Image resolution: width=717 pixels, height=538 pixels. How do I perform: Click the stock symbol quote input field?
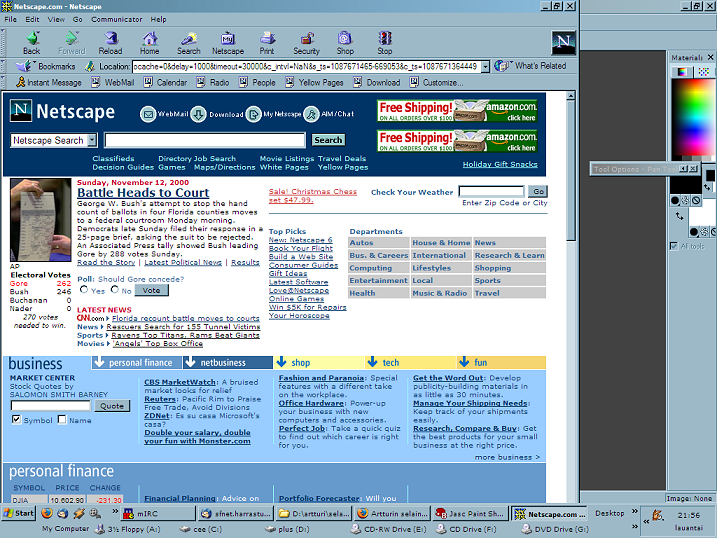tap(51, 406)
